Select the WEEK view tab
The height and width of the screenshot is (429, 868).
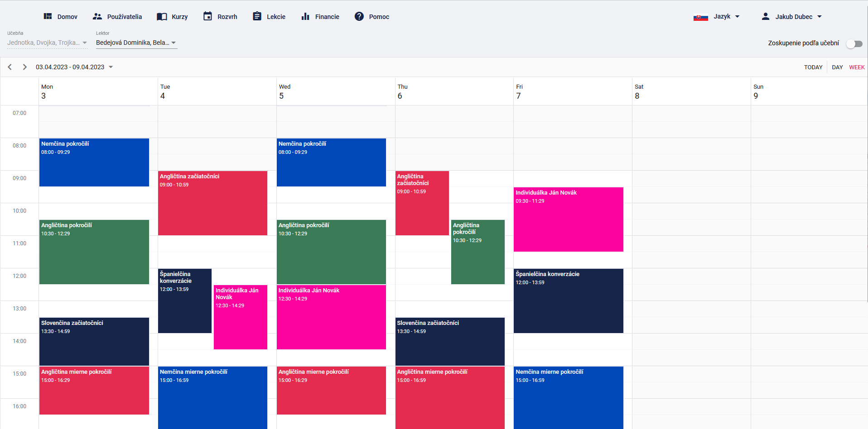coord(857,67)
